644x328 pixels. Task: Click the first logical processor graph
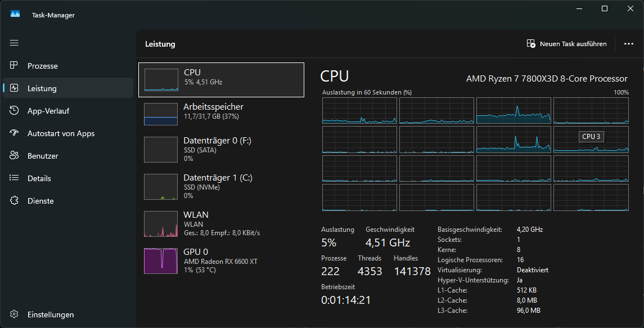tap(359, 110)
